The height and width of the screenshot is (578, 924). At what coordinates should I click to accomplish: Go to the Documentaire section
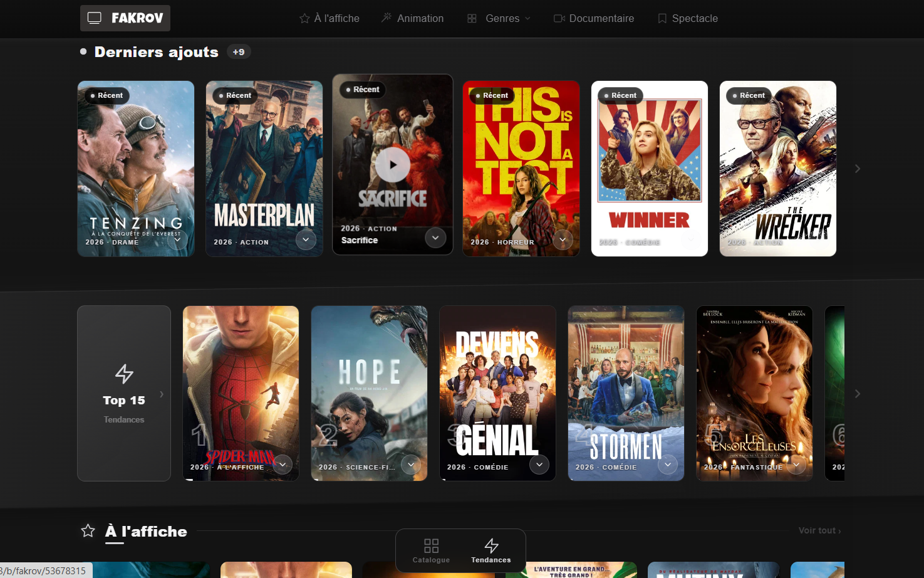pyautogui.click(x=594, y=19)
